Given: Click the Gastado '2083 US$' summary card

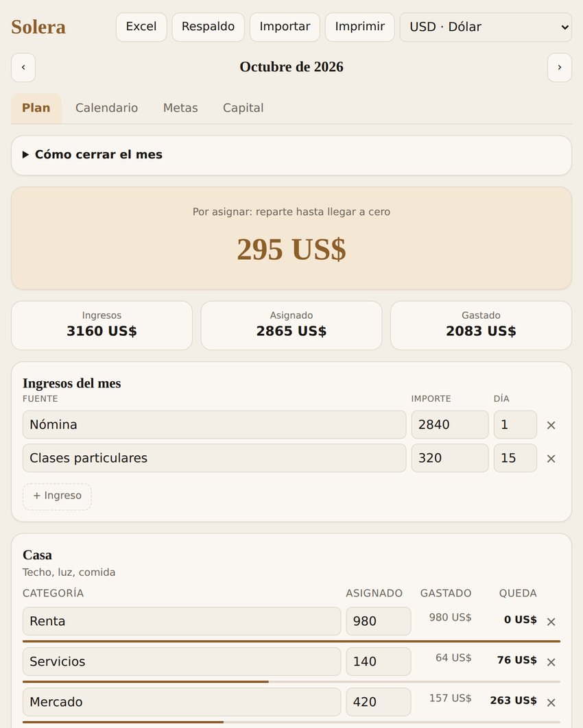Looking at the screenshot, I should [481, 326].
